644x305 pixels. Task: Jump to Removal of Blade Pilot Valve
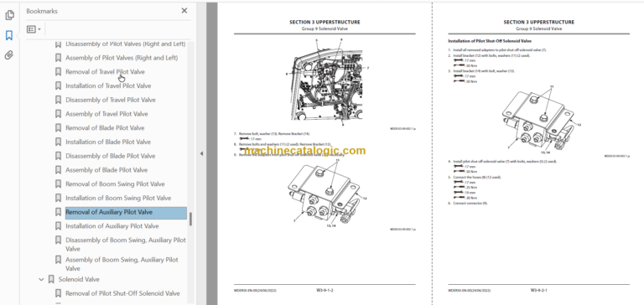(105, 127)
